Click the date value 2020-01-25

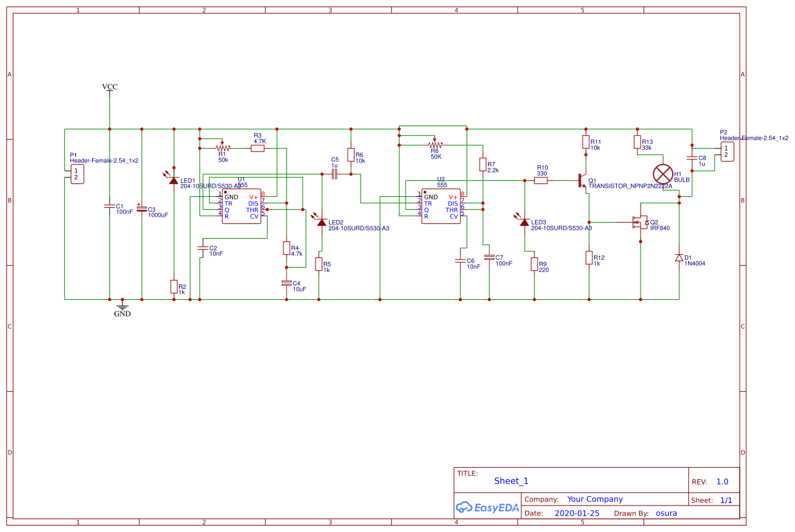click(576, 513)
